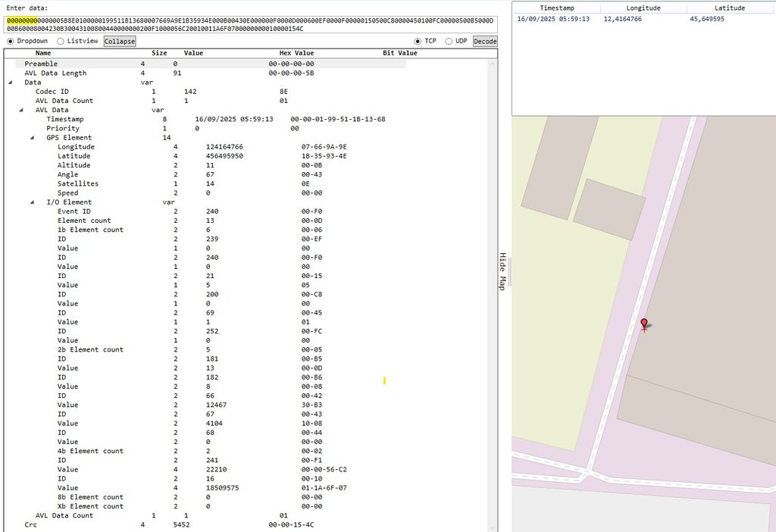Select the Preamble row in the tree
This screenshot has width=776, height=532.
click(x=41, y=64)
